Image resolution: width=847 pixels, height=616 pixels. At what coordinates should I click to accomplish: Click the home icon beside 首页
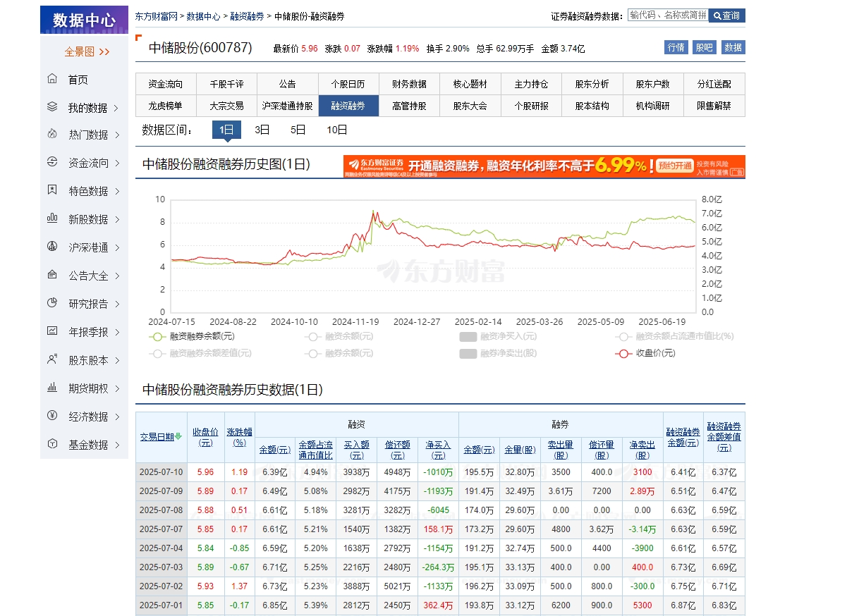click(52, 79)
